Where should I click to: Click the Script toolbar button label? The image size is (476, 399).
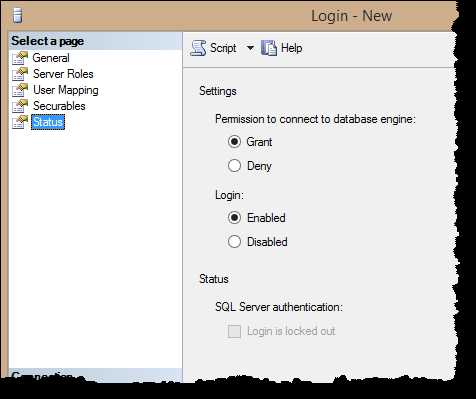(x=223, y=48)
